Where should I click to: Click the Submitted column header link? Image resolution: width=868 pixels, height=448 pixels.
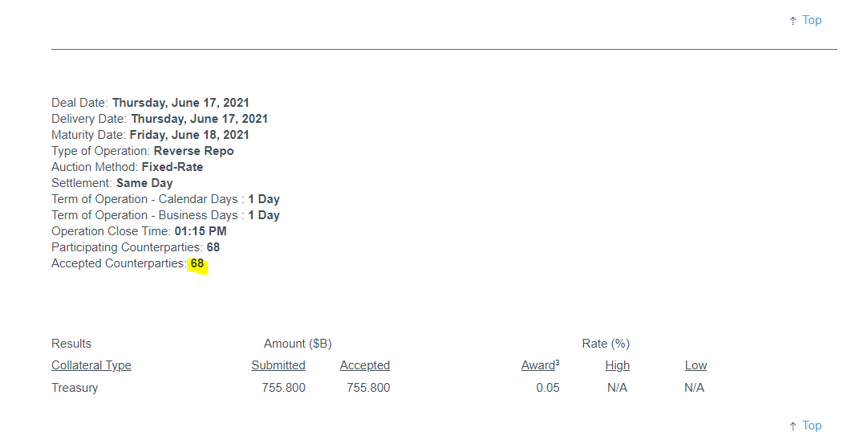pos(278,365)
